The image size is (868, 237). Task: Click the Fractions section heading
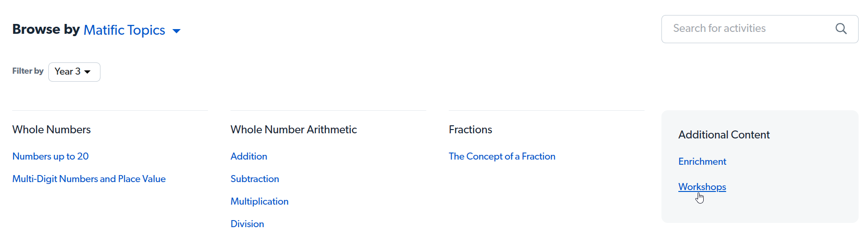[x=470, y=130]
